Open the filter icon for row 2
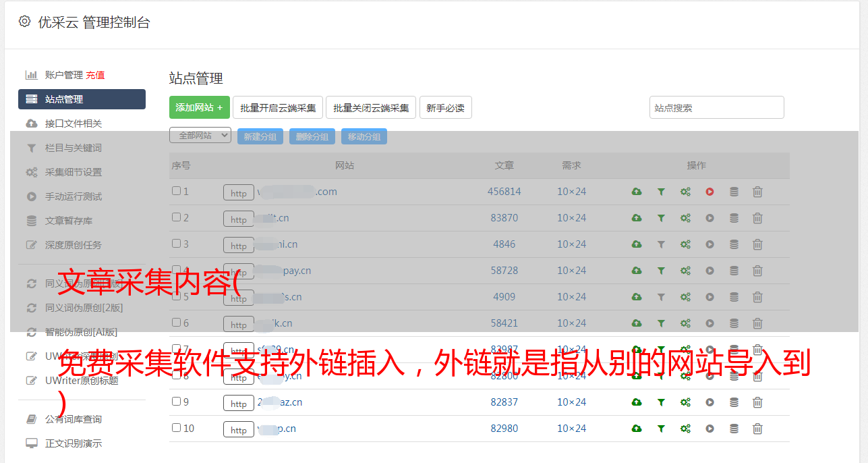The height and width of the screenshot is (463, 868). click(661, 218)
